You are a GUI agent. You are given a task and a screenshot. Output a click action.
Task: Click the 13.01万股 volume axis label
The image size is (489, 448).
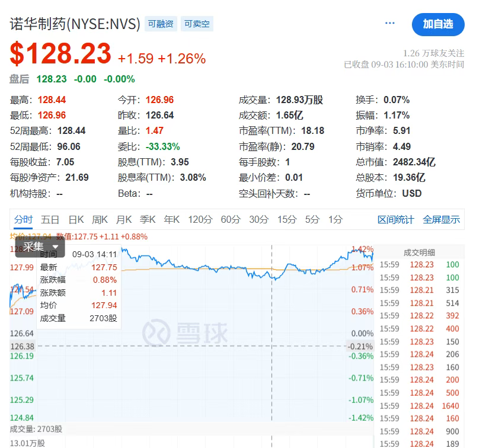click(27, 443)
